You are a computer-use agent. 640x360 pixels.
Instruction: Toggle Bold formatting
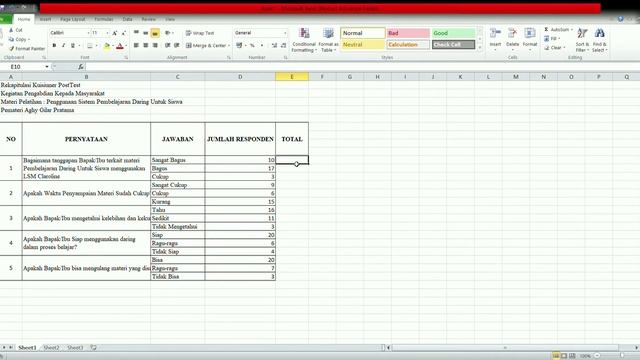pos(54,46)
